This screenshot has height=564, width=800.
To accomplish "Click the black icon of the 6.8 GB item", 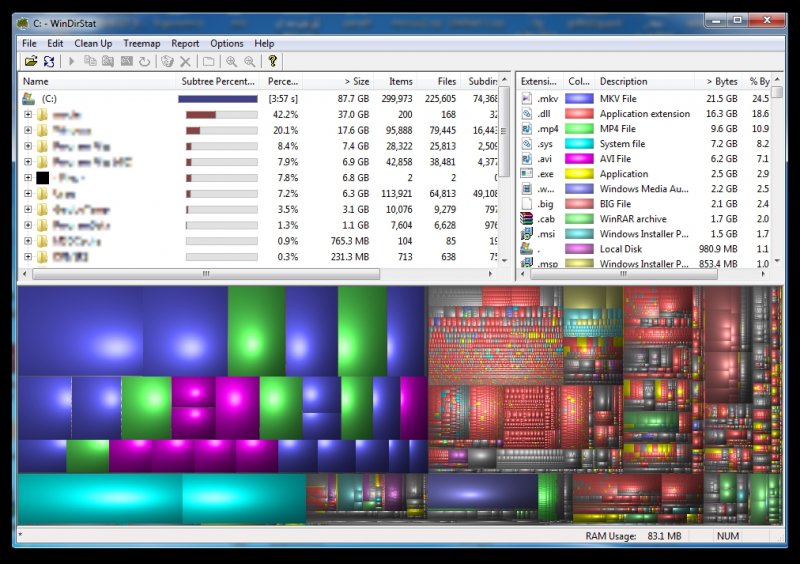I will click(x=43, y=178).
